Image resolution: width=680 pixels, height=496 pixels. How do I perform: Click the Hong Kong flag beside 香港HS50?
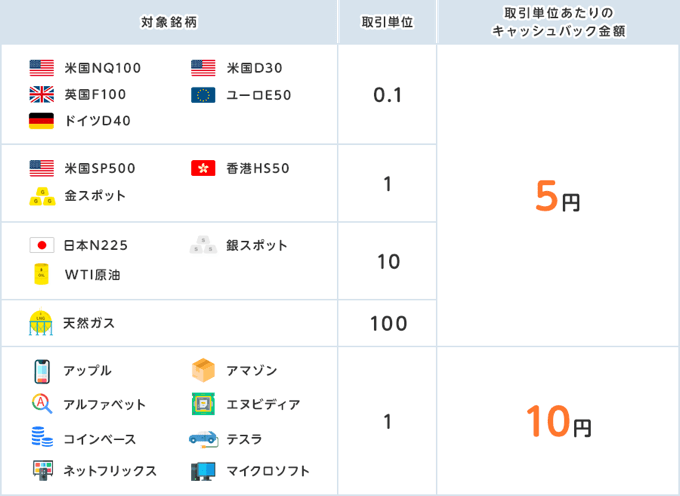[x=203, y=168]
